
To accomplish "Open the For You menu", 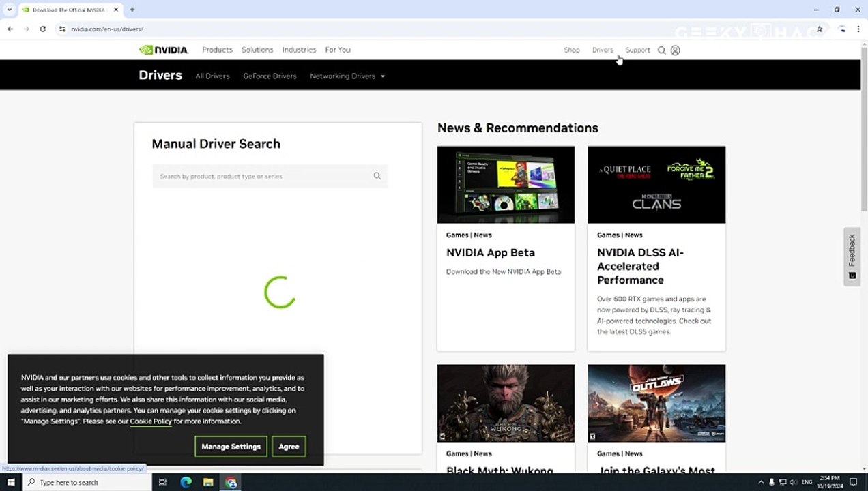I will [x=338, y=50].
